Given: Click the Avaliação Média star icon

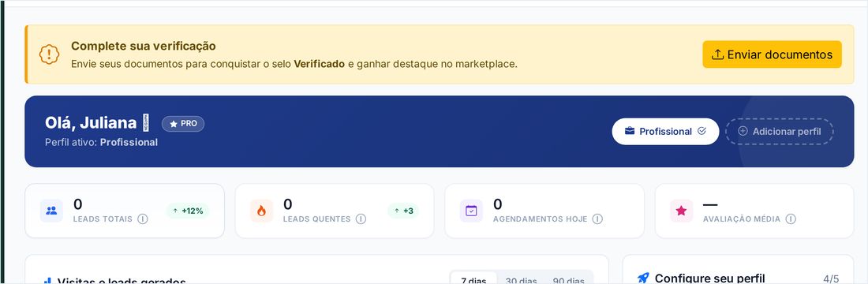Looking at the screenshot, I should 682,211.
